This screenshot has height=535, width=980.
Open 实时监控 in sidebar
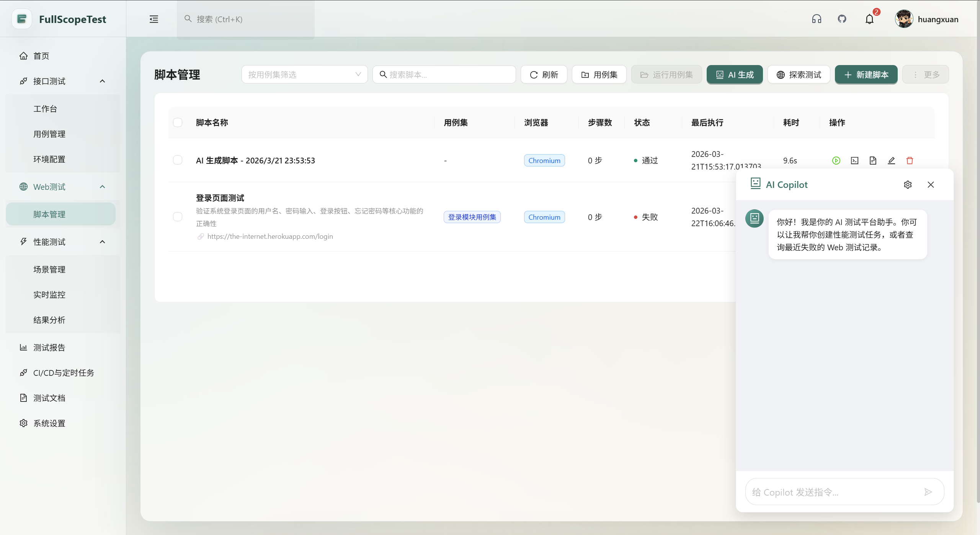tap(63, 295)
